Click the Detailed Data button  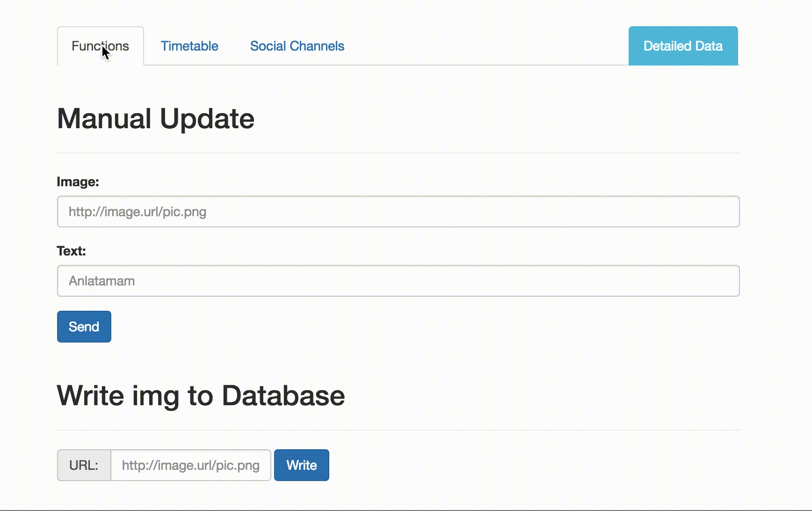(683, 46)
